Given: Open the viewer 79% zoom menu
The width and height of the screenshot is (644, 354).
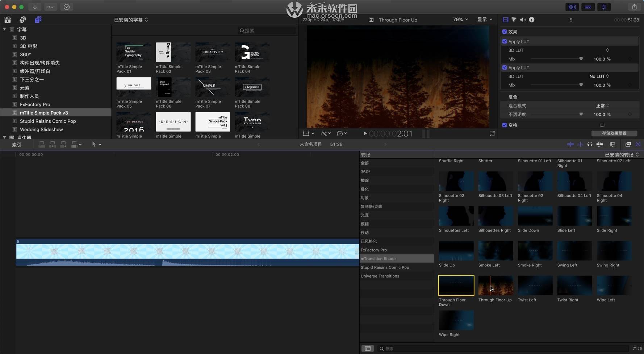Looking at the screenshot, I should (x=460, y=20).
